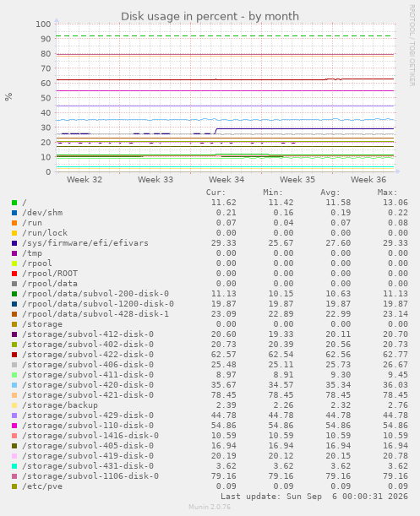Click the 13.06 max value for /
Viewport: 420px width, 516px height.
pos(395,203)
